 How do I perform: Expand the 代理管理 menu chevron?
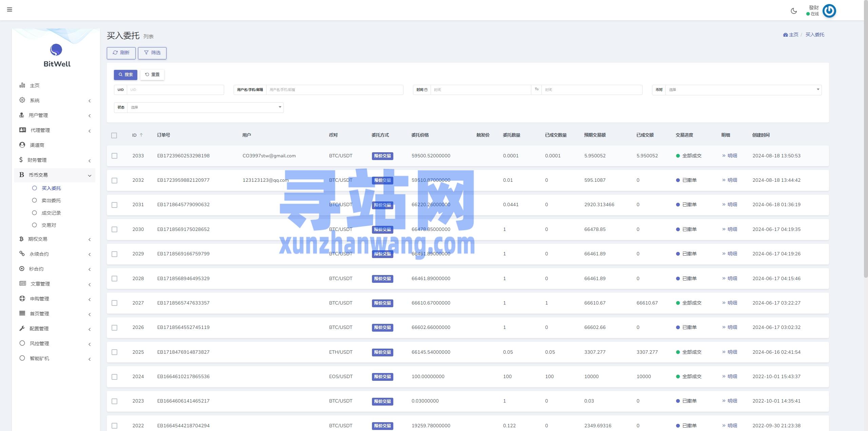pyautogui.click(x=90, y=131)
